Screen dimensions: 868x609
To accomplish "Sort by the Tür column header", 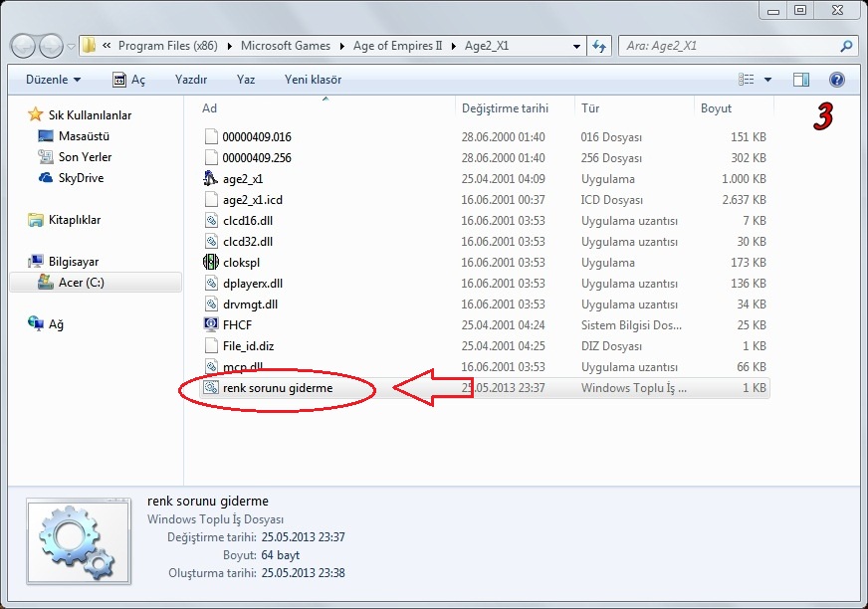I will click(590, 108).
